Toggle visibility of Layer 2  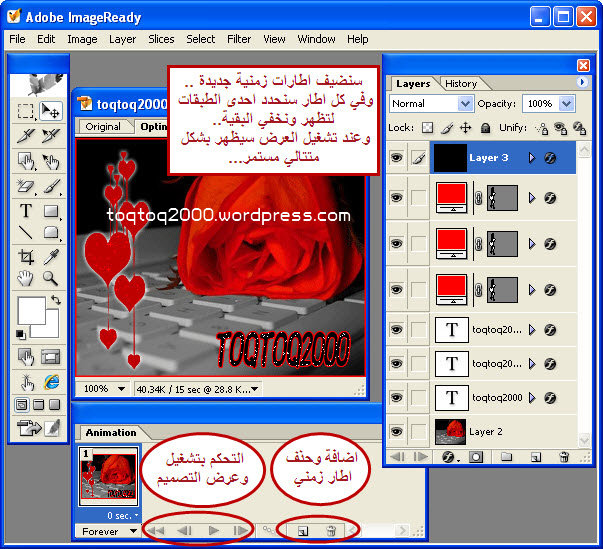coord(397,431)
